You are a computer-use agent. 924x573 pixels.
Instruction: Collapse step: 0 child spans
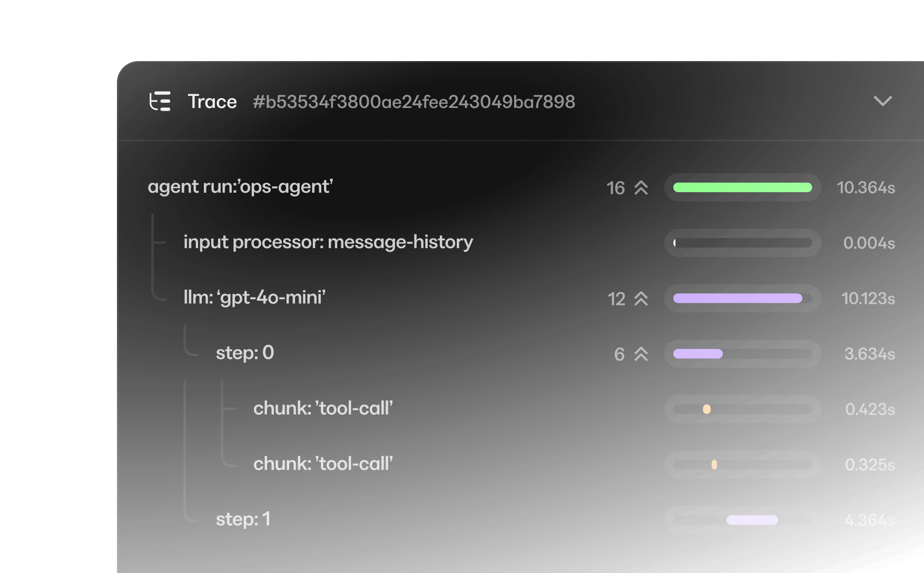coord(641,354)
